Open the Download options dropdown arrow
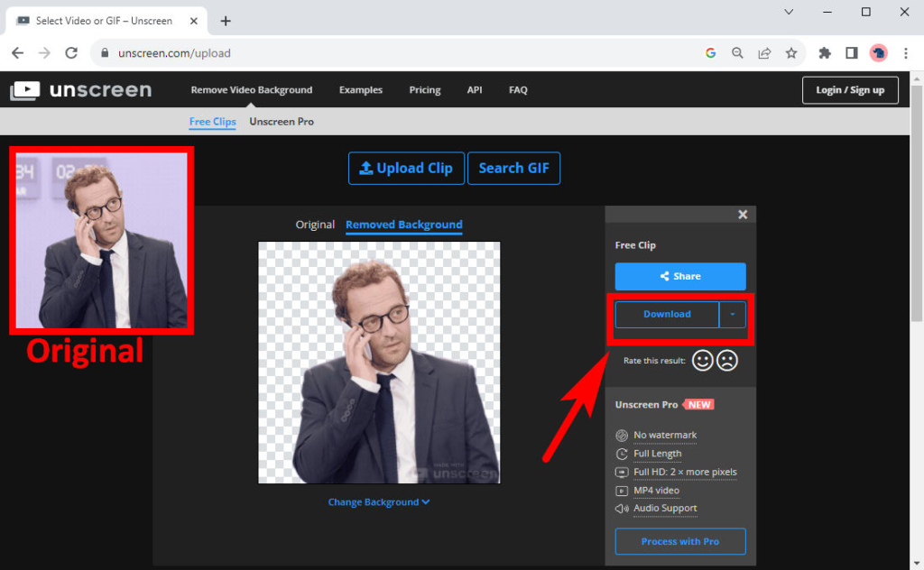Screen dimensions: 924x570 pyautogui.click(x=733, y=314)
